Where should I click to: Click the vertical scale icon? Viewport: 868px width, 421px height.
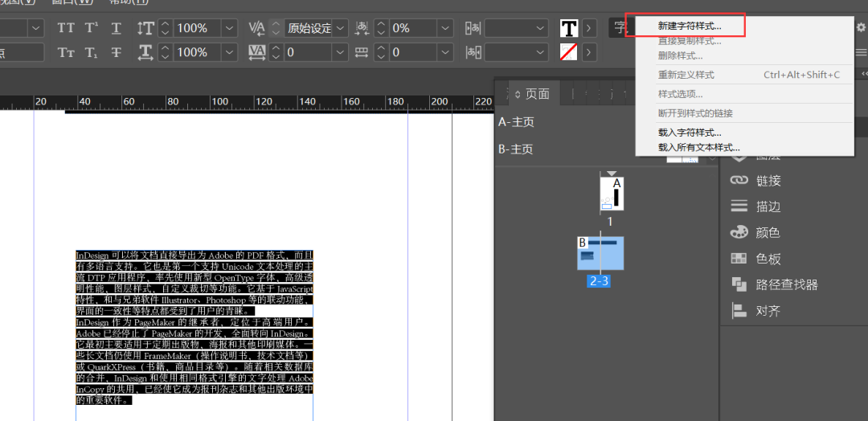[x=145, y=28]
